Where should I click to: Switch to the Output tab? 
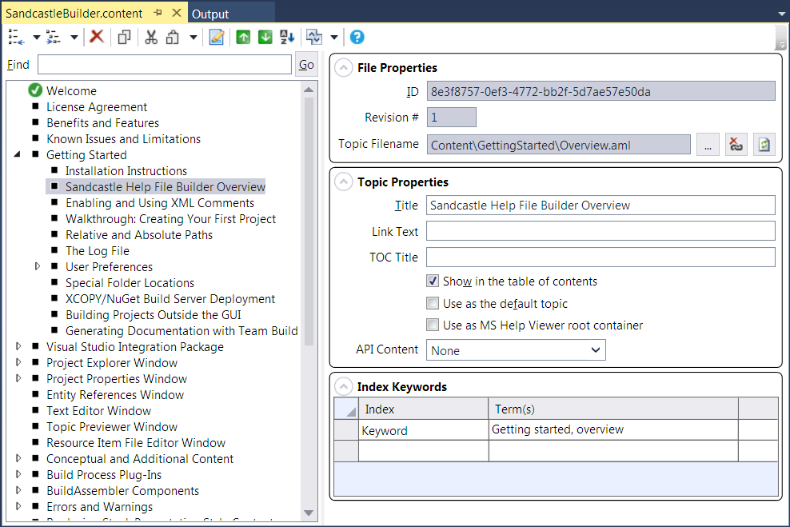[210, 14]
